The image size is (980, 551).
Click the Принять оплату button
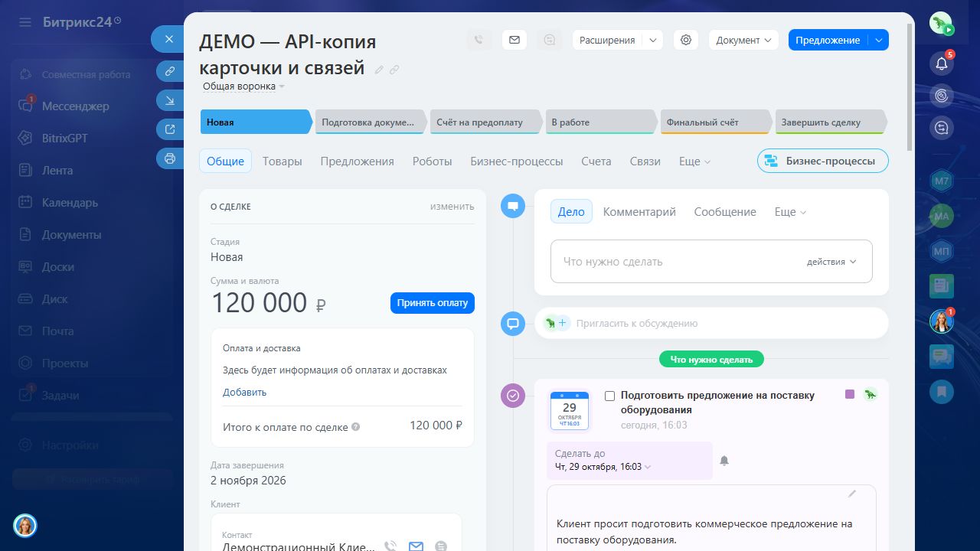point(433,303)
